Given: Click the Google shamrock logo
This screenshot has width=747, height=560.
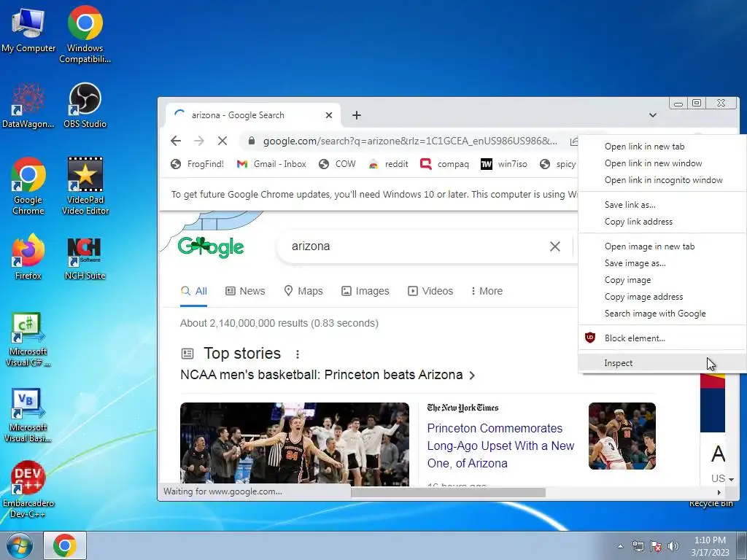Looking at the screenshot, I should click(x=211, y=247).
